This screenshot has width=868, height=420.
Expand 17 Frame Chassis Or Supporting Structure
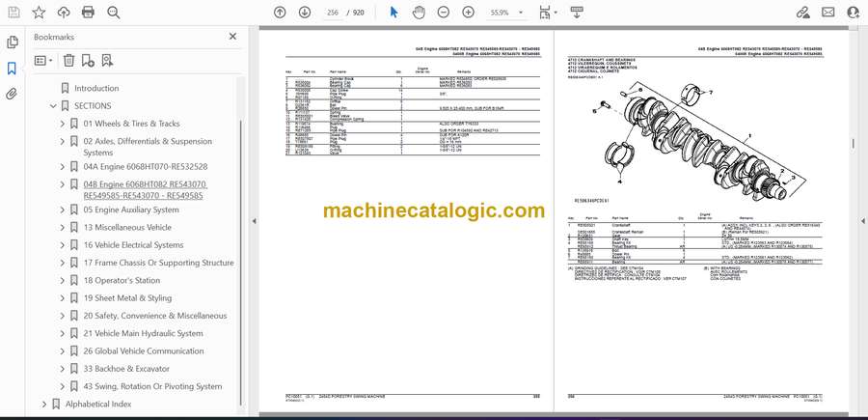coord(62,263)
